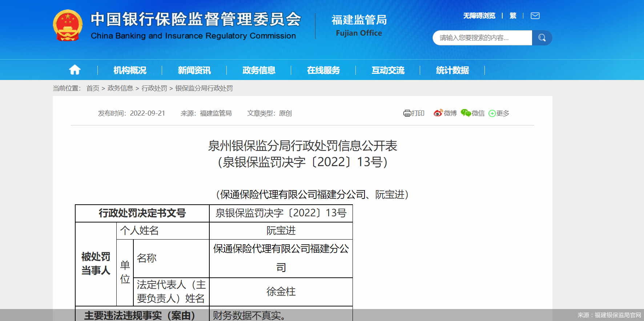Click the company name cell 保通保险代理有限公司福建分公司
644x321 pixels.
[281, 258]
